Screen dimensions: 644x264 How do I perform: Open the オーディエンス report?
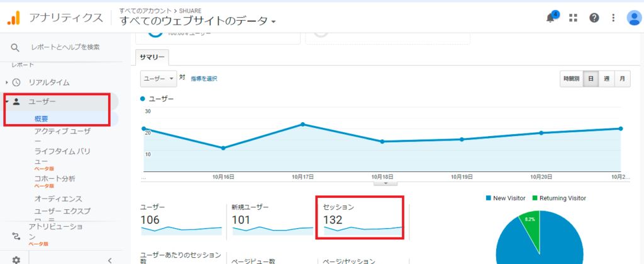(58, 198)
